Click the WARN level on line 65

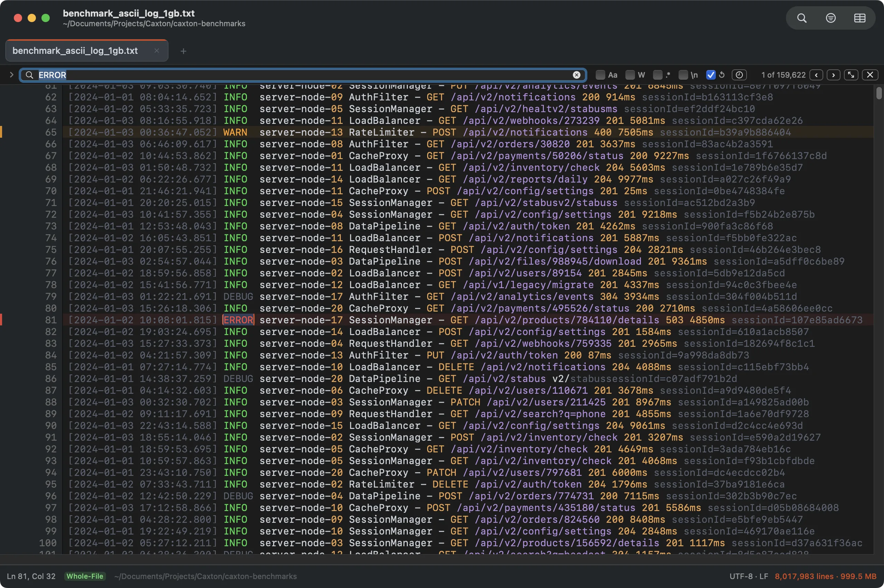click(x=235, y=133)
